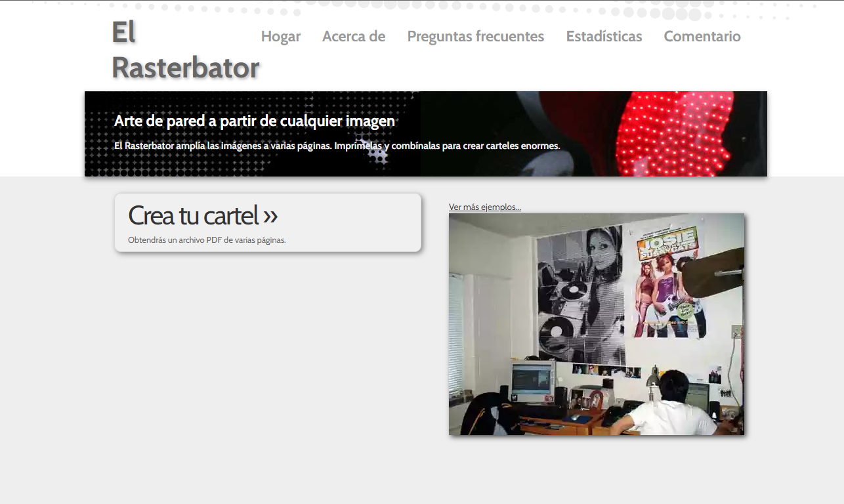Go to the Acerca de page
Screen dimensions: 844x504
coord(354,37)
